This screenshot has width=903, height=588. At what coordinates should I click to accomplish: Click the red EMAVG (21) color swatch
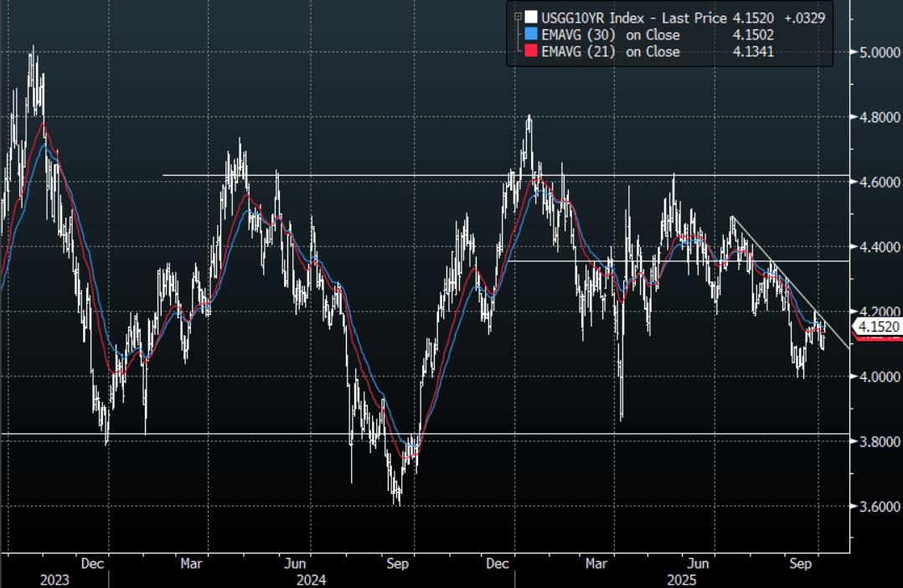coord(530,53)
